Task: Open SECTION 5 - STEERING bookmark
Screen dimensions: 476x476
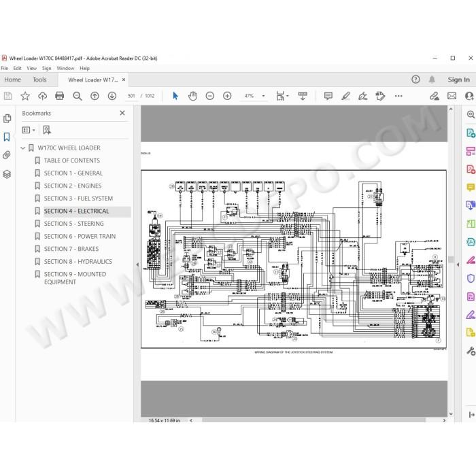Action: coord(73,224)
